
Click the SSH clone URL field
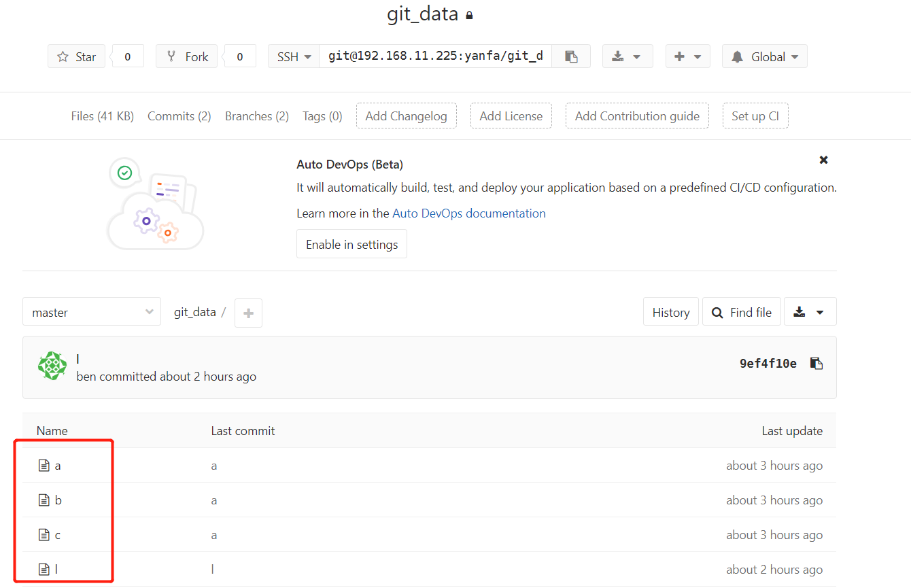pyautogui.click(x=435, y=57)
